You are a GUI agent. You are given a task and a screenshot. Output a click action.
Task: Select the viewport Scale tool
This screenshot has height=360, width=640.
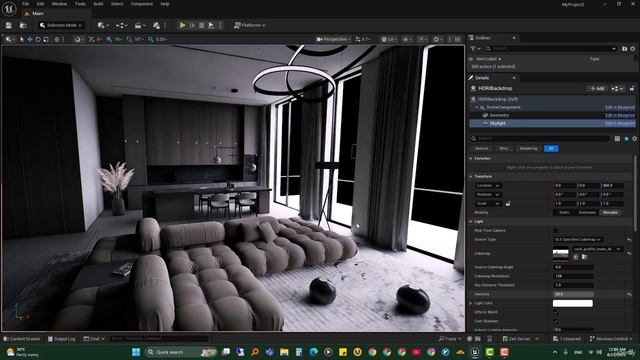click(46, 39)
